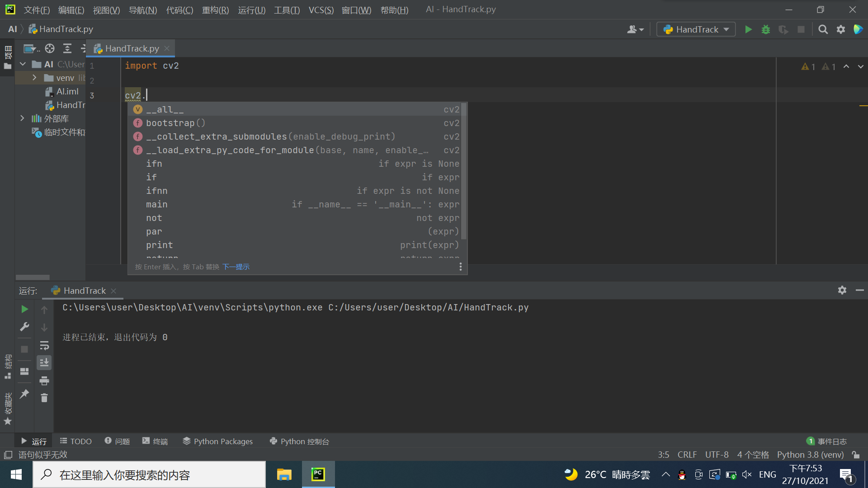Open the HandTrack run configuration dropdown

(x=696, y=29)
